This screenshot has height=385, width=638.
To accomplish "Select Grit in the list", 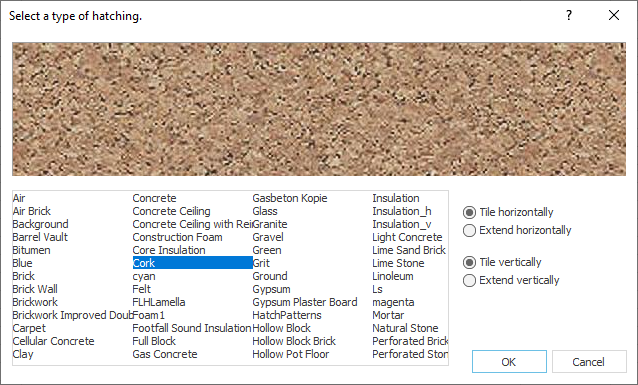I will [261, 263].
